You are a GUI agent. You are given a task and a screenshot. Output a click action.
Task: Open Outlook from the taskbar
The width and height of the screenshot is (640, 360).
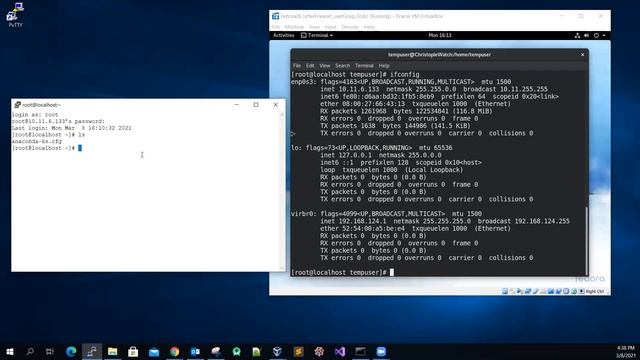tap(195, 351)
